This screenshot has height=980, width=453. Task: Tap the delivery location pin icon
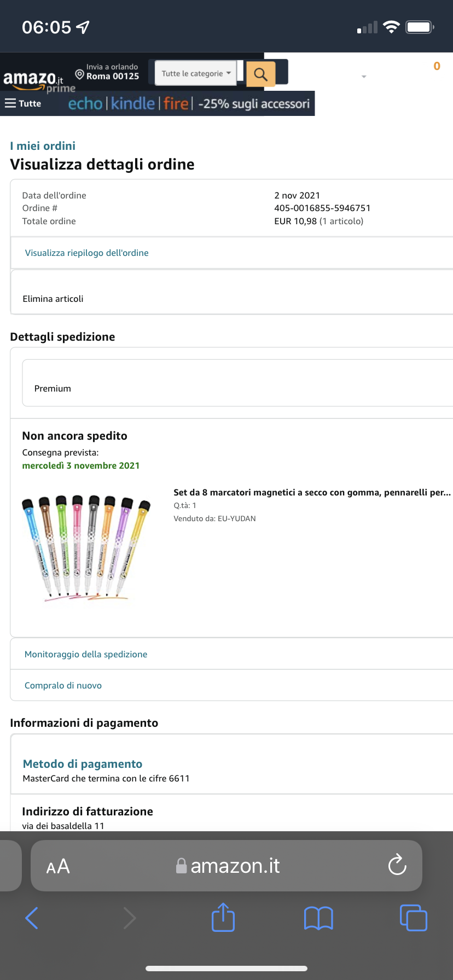tap(80, 74)
